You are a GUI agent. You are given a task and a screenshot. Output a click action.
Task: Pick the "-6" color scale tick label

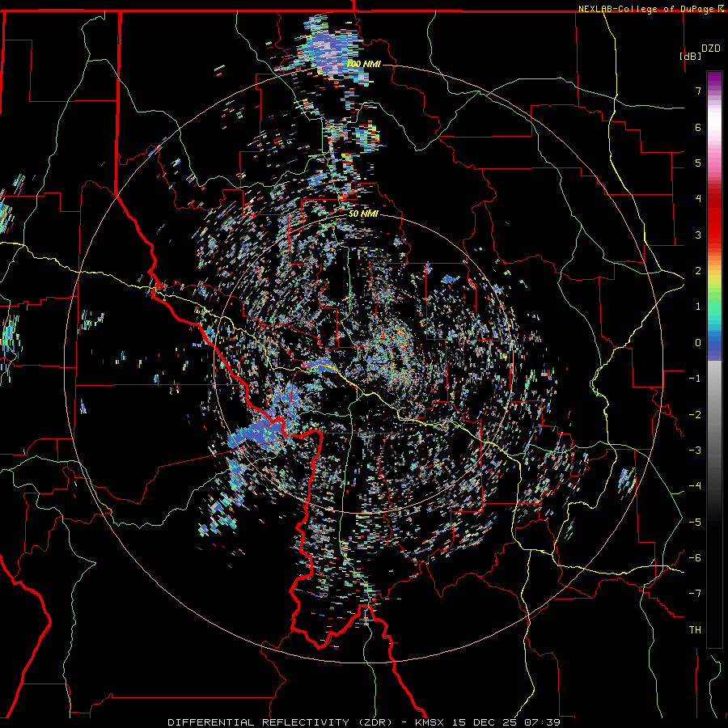pos(695,558)
